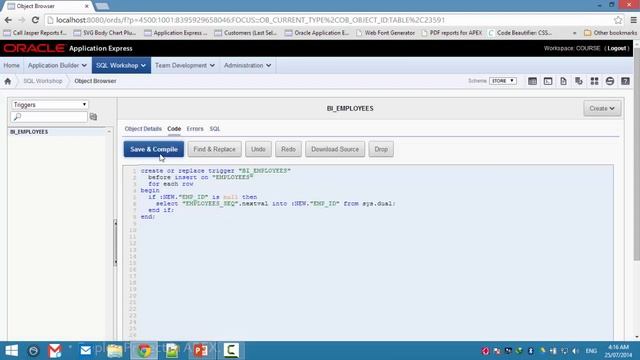Open the Windows Start button
Screen dimensions: 640x360
pyautogui.click(x=11, y=351)
